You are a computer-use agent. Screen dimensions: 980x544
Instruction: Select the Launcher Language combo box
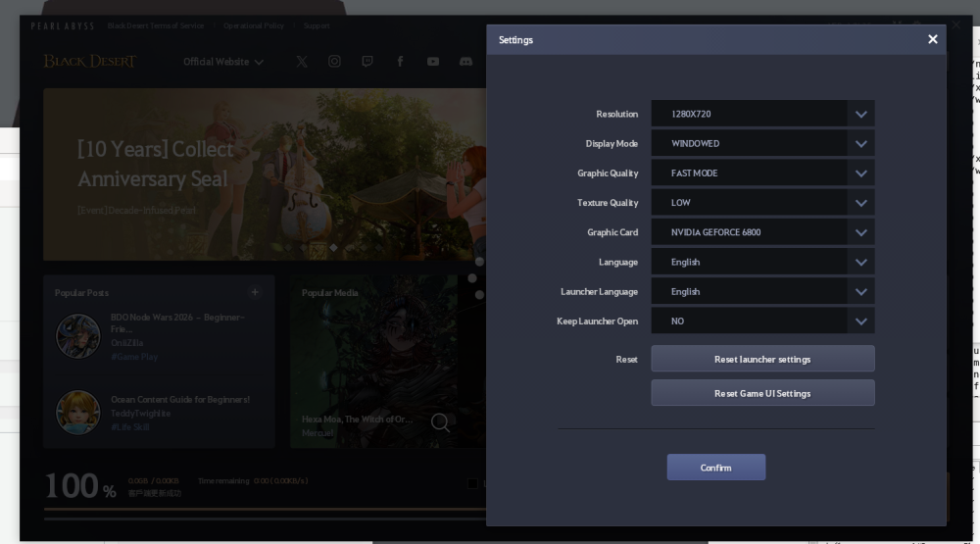tap(762, 292)
